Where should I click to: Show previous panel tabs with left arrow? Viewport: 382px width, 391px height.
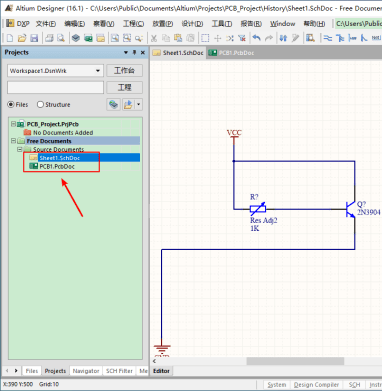coord(7,371)
